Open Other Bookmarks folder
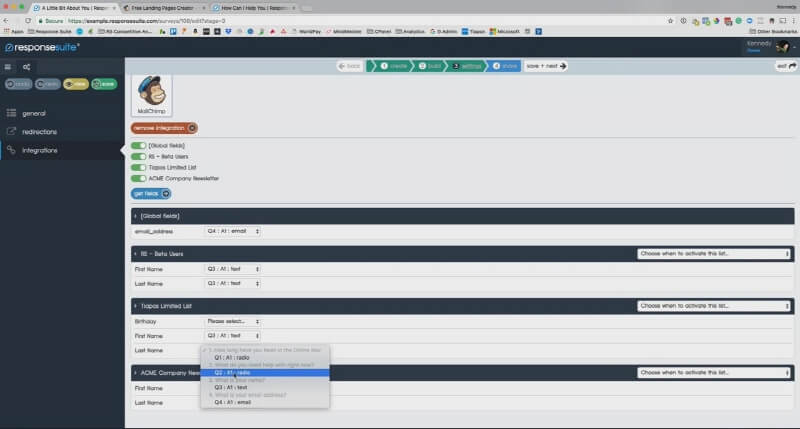 pos(772,32)
